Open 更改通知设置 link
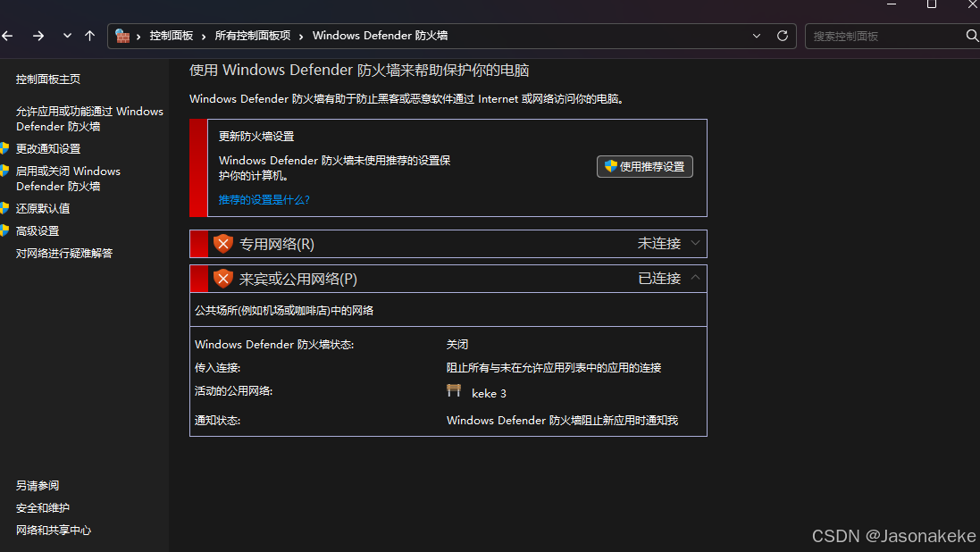The height and width of the screenshot is (552, 980). [x=48, y=149]
